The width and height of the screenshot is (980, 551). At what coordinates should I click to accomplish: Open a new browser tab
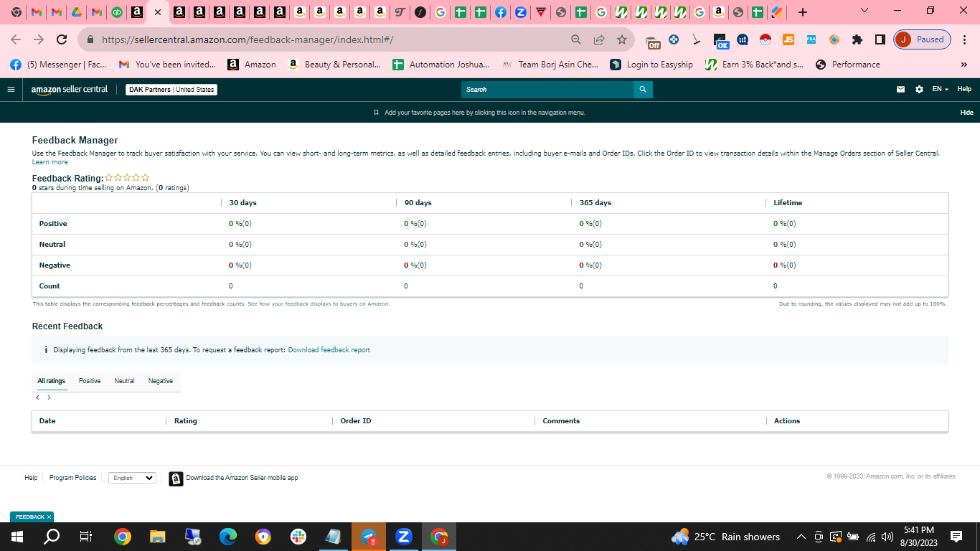[803, 12]
